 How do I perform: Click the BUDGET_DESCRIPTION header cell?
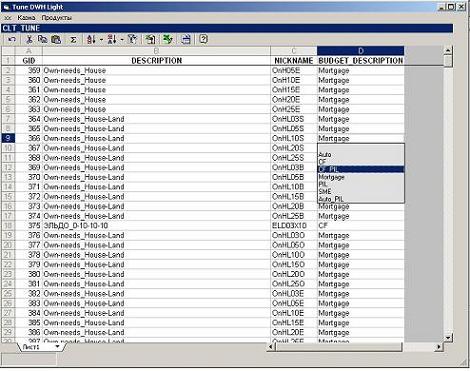click(x=361, y=61)
